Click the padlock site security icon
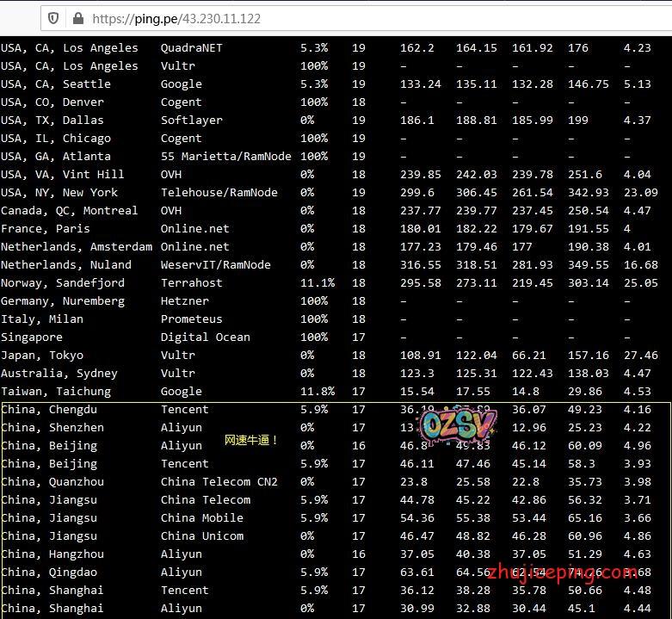Viewport: 672px width, 619px height. (x=78, y=18)
